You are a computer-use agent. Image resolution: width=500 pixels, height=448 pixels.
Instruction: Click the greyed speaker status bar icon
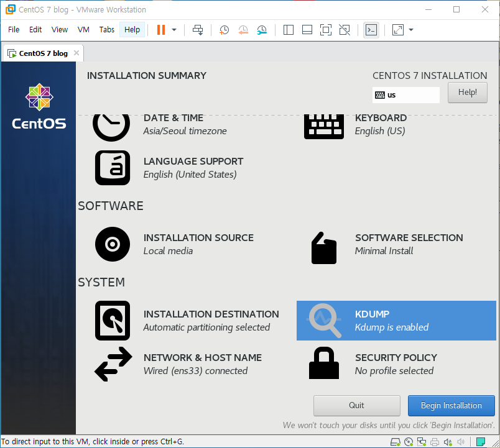461,442
